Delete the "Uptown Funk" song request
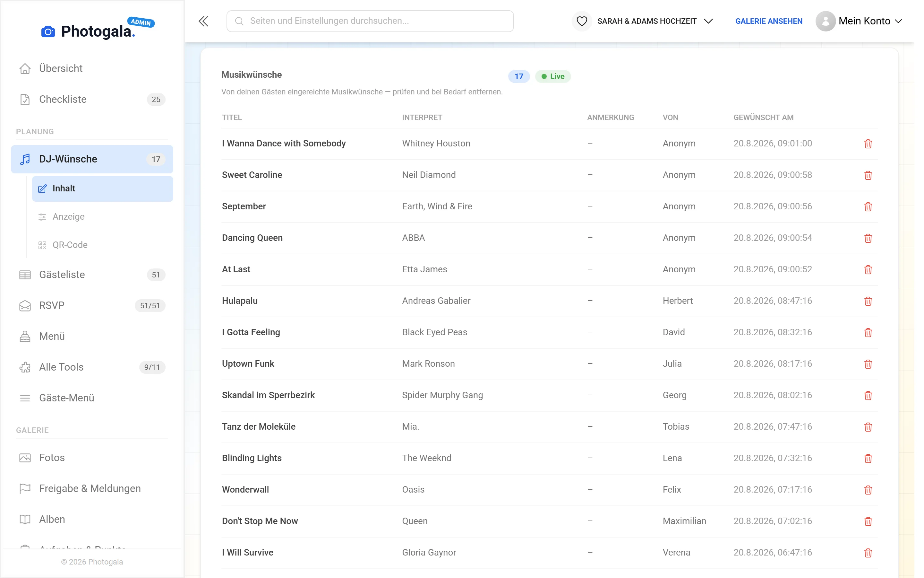 pyautogui.click(x=868, y=364)
